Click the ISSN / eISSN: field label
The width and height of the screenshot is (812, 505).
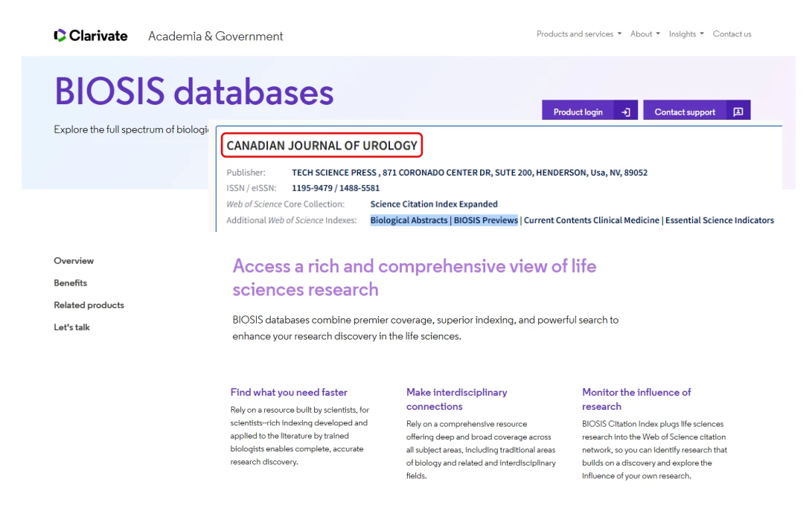(x=251, y=188)
